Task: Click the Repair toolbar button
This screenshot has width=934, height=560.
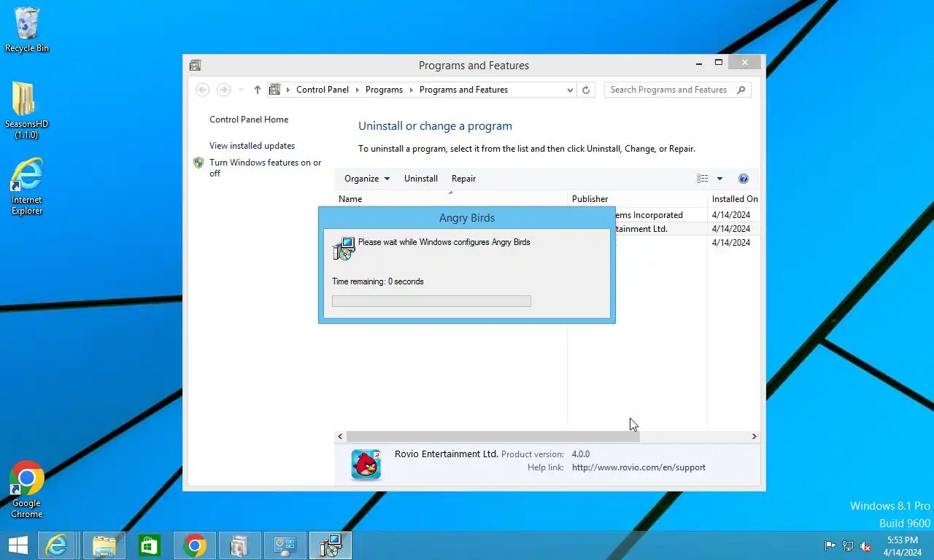Action: (x=463, y=179)
